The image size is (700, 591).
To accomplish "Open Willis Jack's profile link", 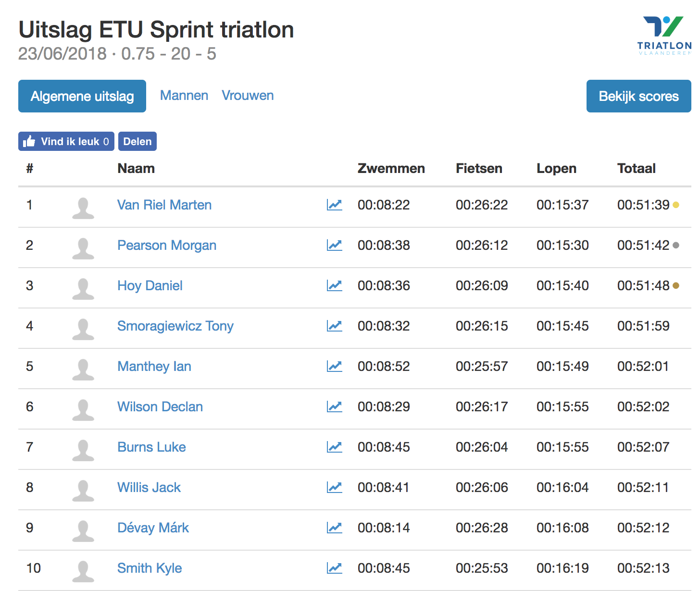I will pyautogui.click(x=149, y=488).
